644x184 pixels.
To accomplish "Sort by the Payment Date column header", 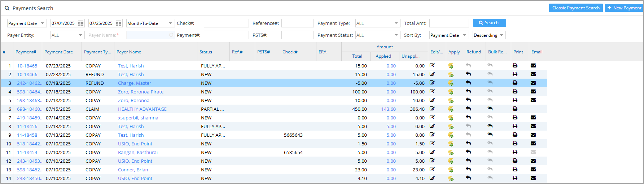I will pos(59,52).
